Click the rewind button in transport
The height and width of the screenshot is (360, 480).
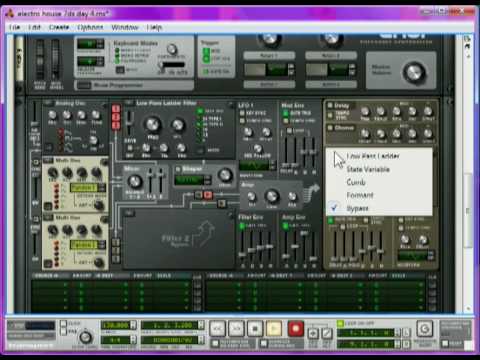tap(217, 329)
